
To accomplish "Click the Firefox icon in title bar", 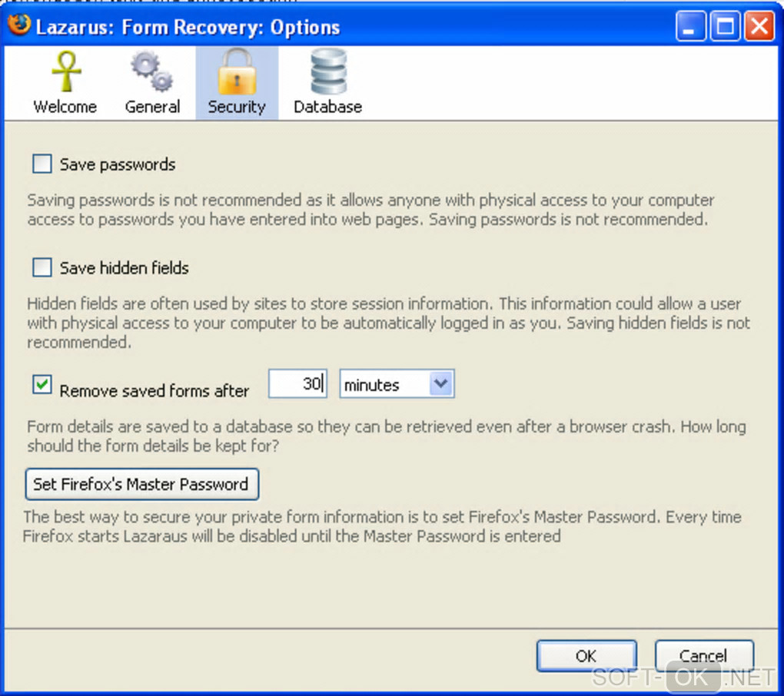I will [19, 25].
